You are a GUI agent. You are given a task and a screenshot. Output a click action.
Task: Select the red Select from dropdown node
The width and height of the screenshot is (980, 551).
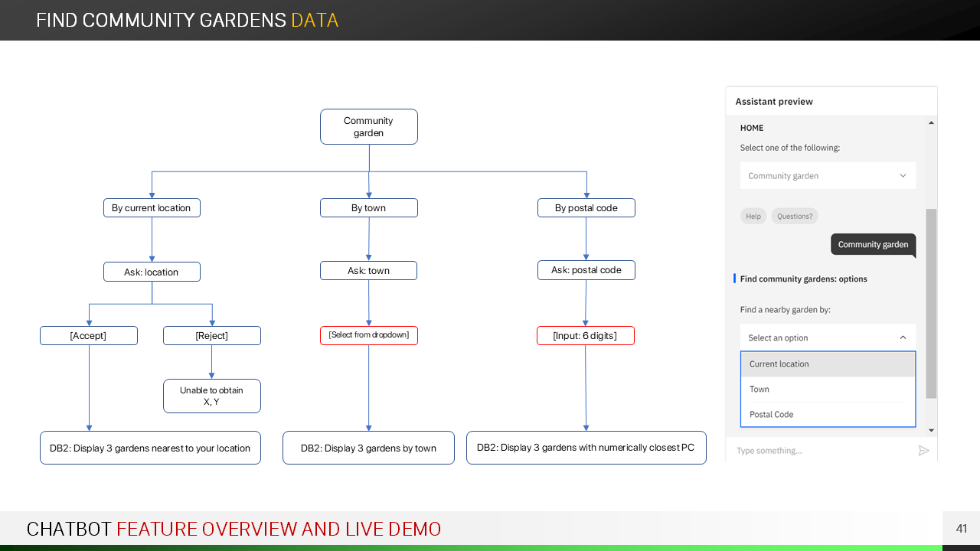click(368, 335)
